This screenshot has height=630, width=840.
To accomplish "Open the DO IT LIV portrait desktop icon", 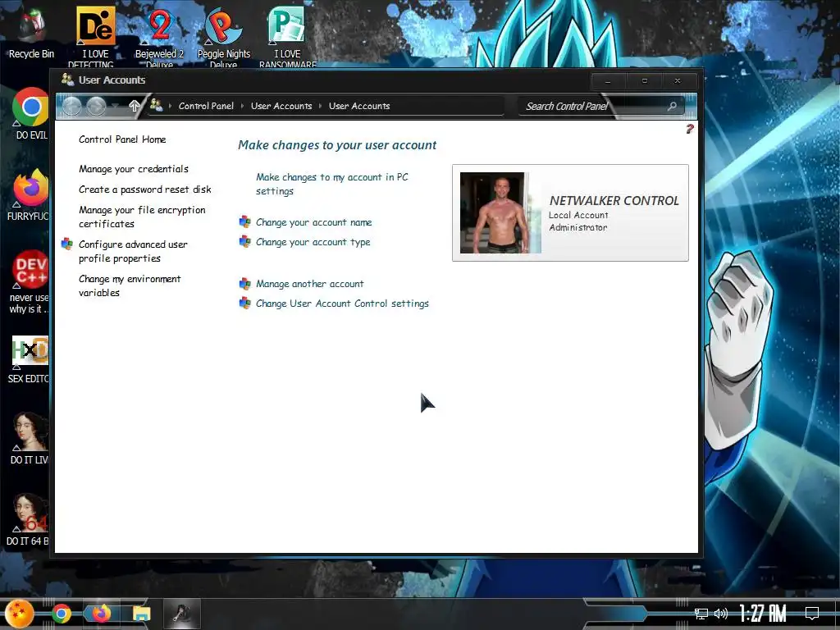I will (x=30, y=438).
